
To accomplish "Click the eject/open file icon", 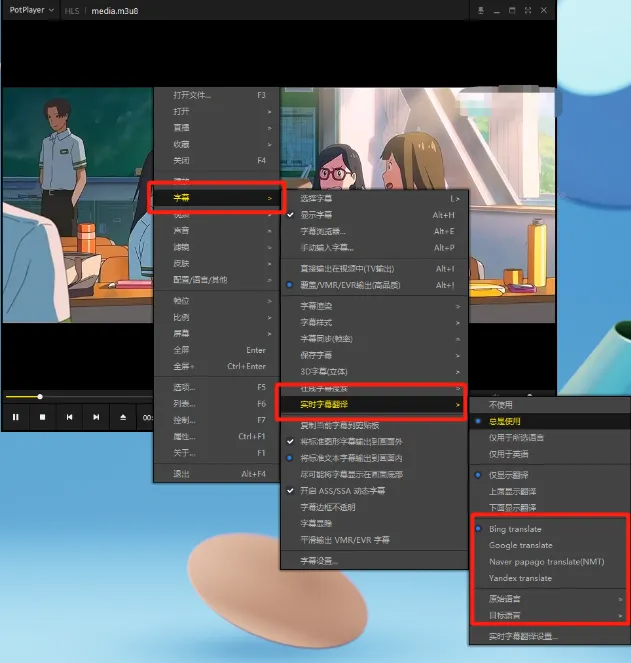I will pyautogui.click(x=123, y=417).
